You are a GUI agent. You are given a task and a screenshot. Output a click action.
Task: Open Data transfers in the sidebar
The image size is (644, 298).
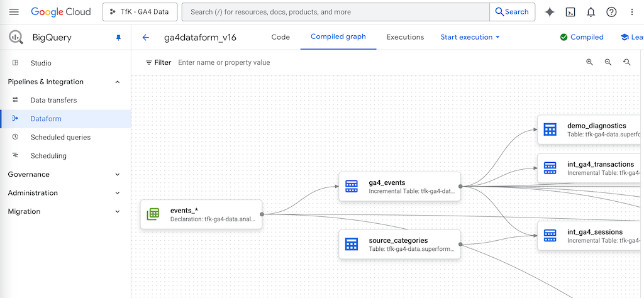coord(65,100)
